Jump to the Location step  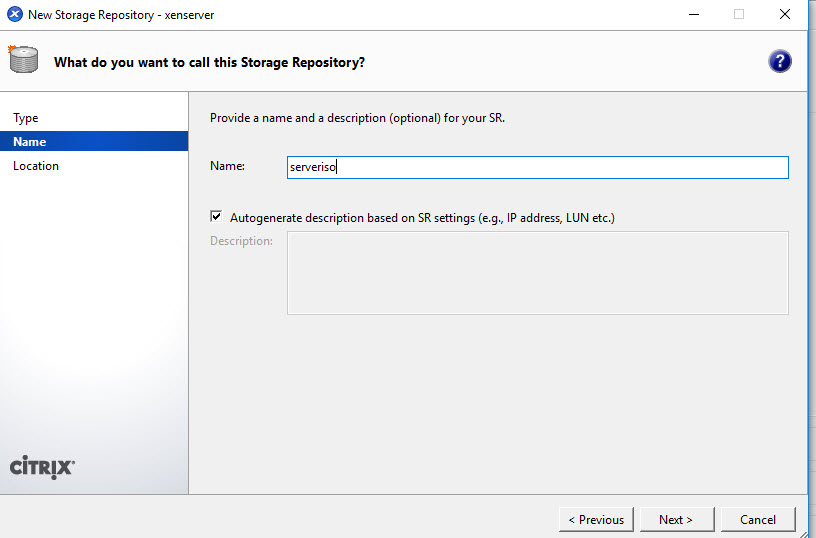[x=36, y=166]
